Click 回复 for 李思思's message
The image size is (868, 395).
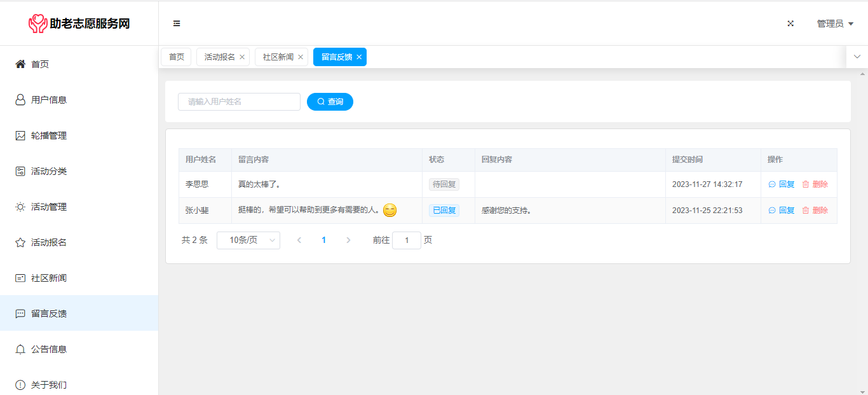782,184
